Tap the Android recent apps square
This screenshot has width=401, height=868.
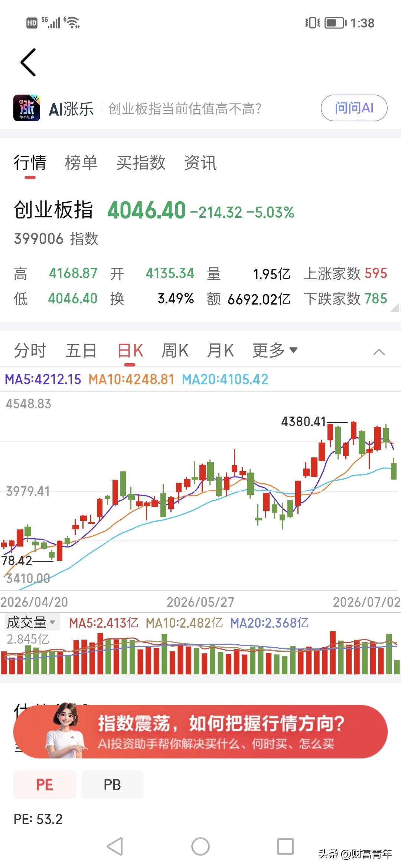coord(286,847)
